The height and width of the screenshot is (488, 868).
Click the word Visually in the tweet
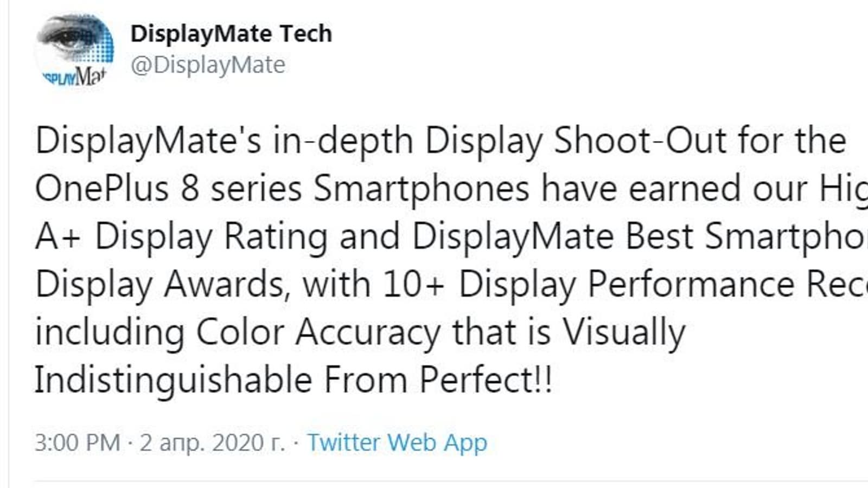(623, 332)
